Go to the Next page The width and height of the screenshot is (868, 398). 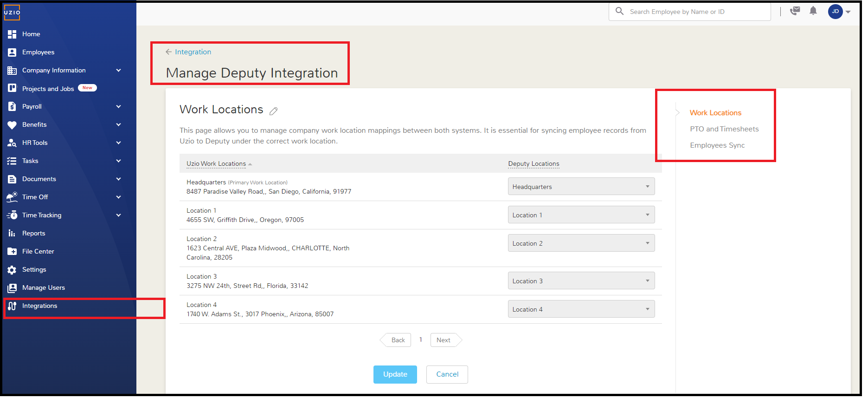445,340
